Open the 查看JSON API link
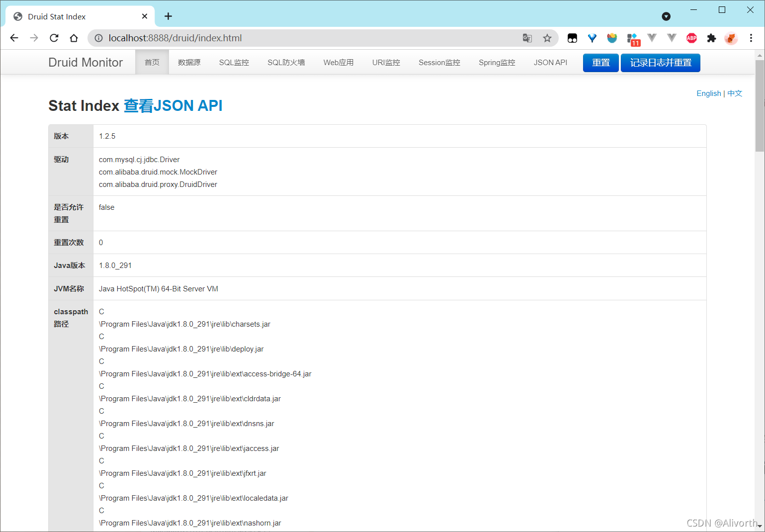This screenshot has height=532, width=765. 173,105
